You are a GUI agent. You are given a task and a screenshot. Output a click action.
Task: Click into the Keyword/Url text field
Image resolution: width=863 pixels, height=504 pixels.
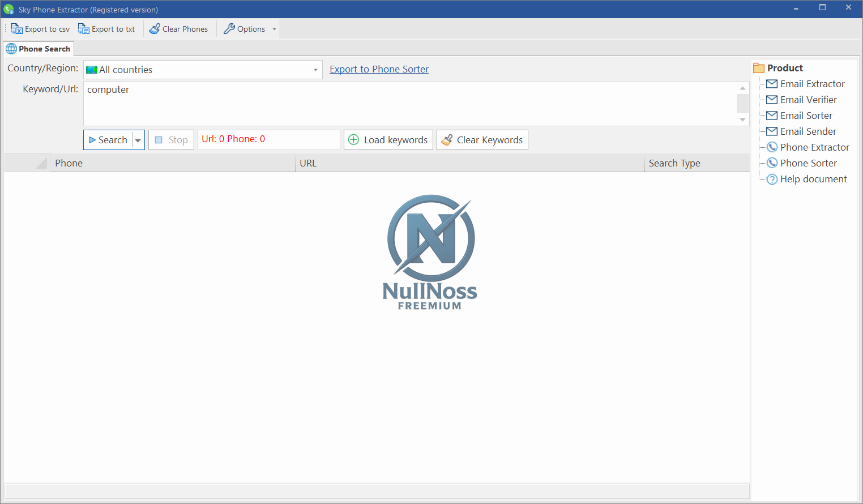click(x=409, y=104)
